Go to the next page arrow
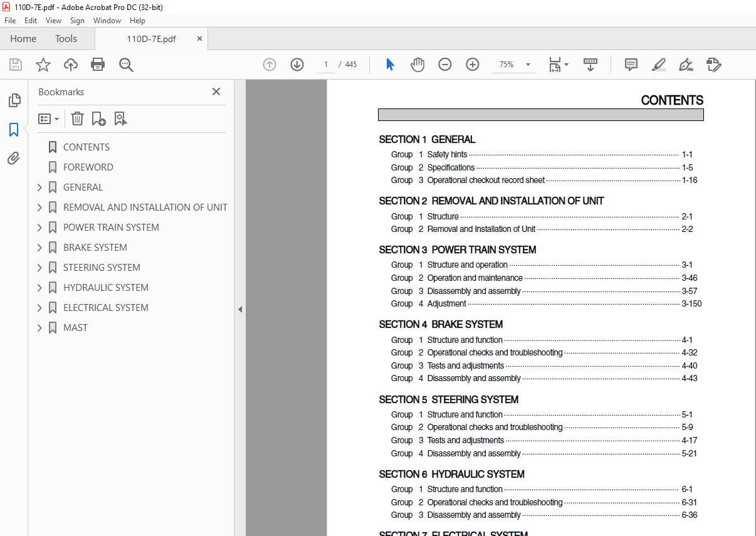The height and width of the screenshot is (536, 756). pos(297,65)
